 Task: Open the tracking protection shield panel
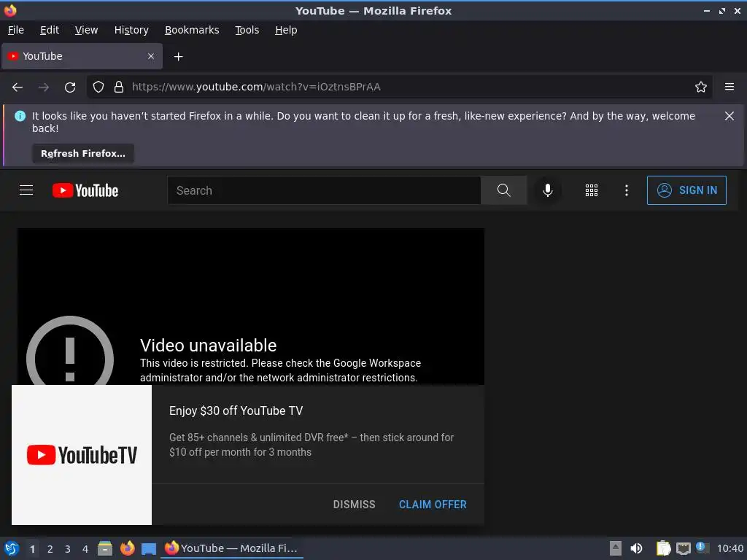(x=98, y=87)
